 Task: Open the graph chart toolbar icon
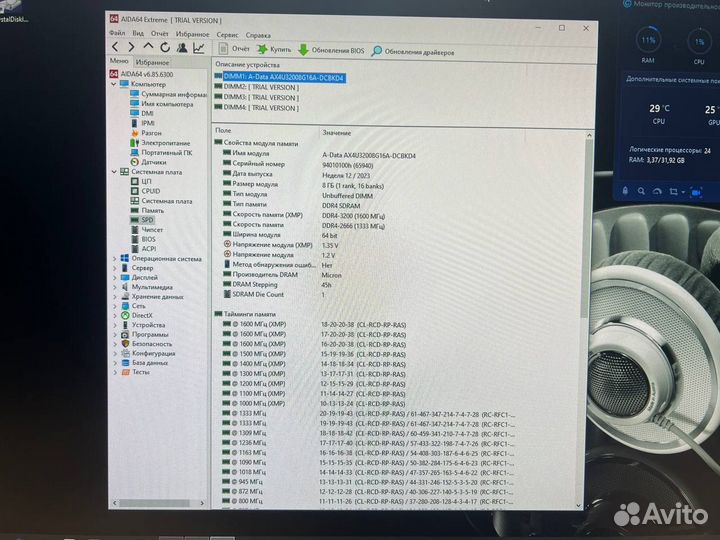[198, 48]
